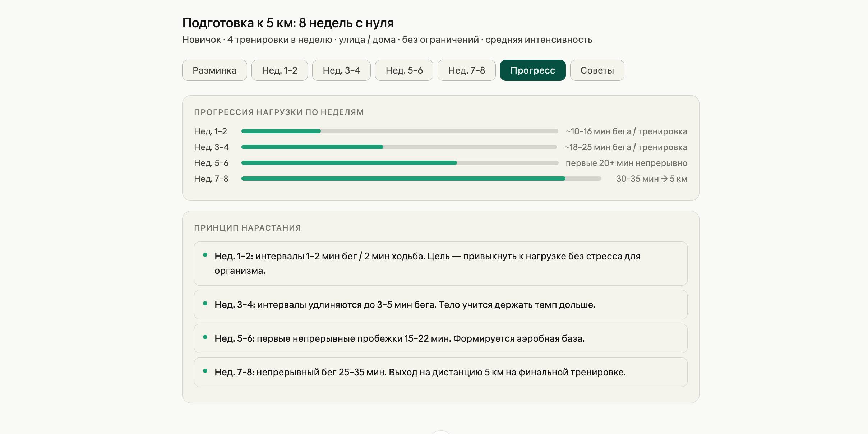Switch to Нед. 1–2 tab
Viewport: 868px width, 434px height.
point(280,70)
